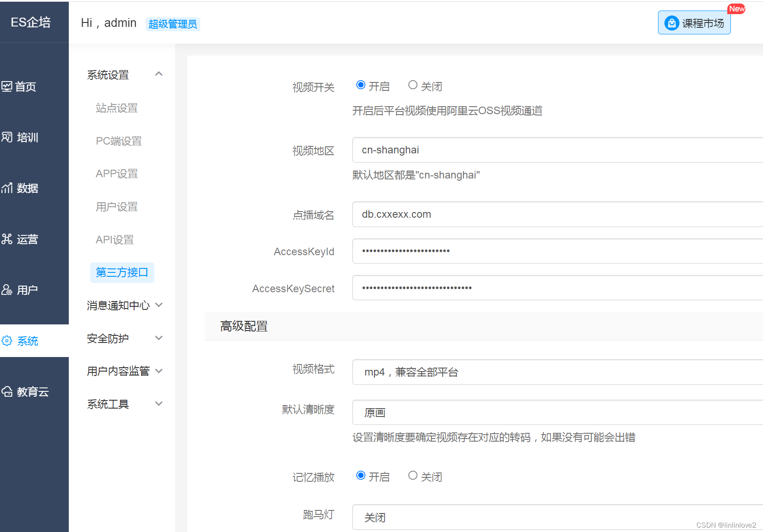Expand the 用户内容监管 chevron

159,371
